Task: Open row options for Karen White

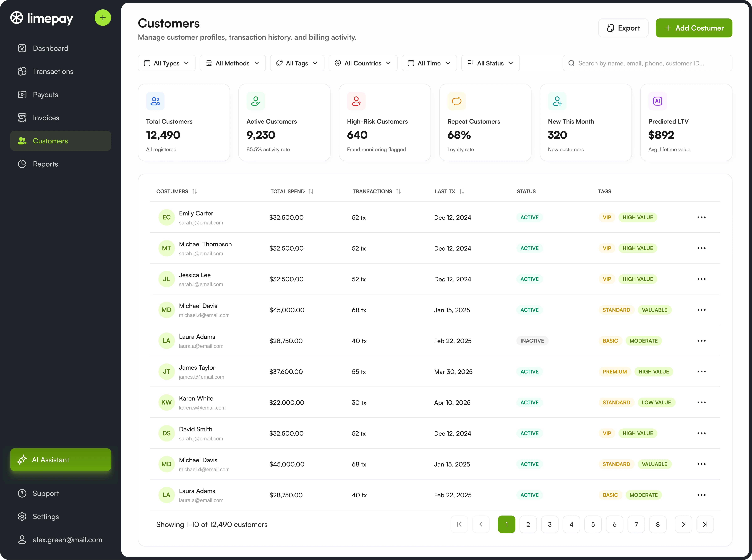Action: (x=702, y=402)
